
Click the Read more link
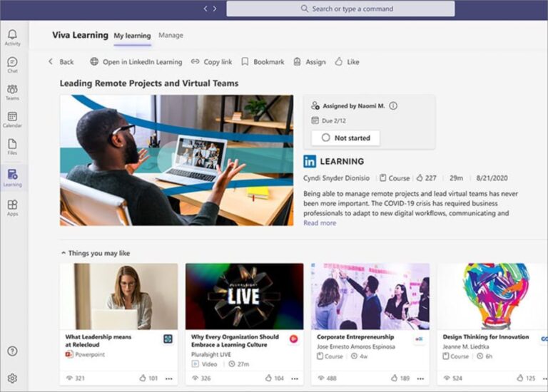pos(320,223)
